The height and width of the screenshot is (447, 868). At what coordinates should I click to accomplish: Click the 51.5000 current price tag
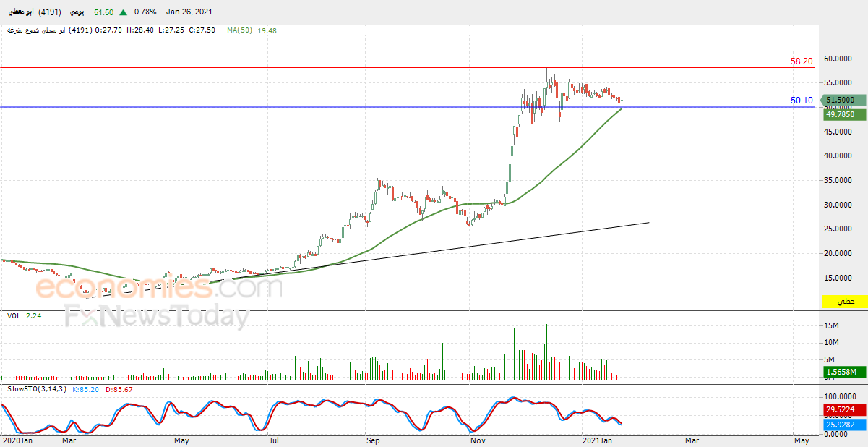click(841, 101)
